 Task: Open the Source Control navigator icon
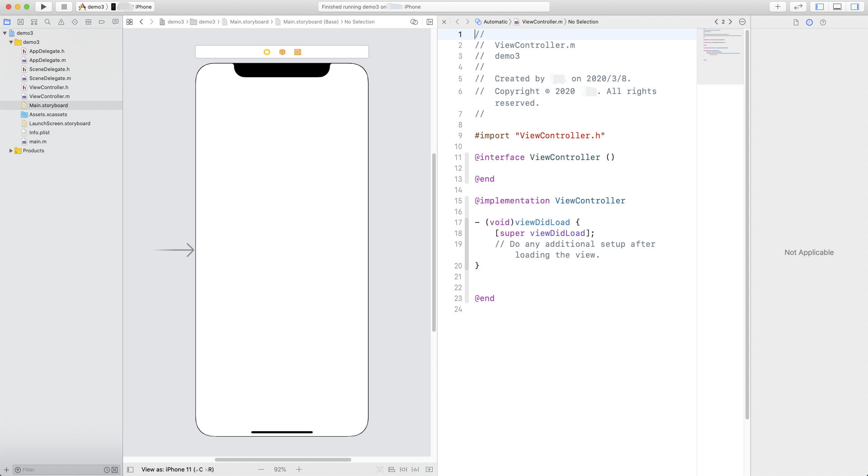point(20,22)
